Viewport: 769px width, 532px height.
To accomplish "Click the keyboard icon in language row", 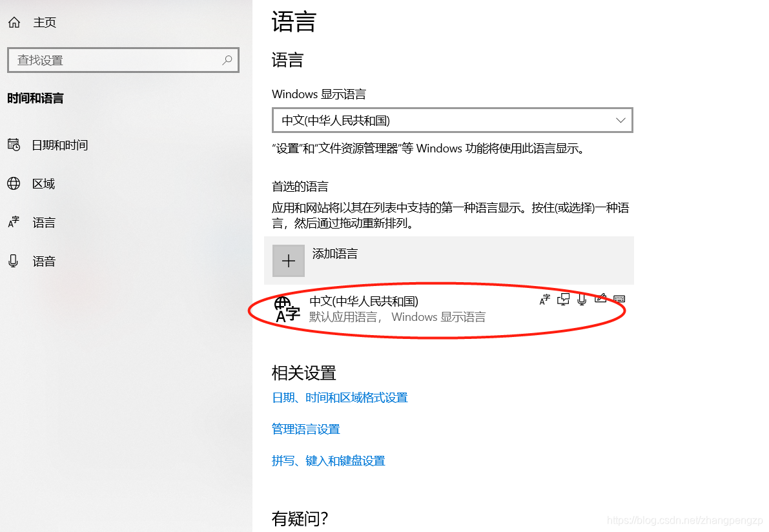I will coord(619,299).
